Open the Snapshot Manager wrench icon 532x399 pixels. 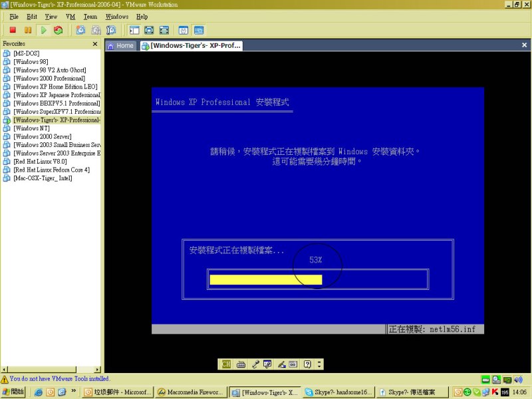point(111,30)
